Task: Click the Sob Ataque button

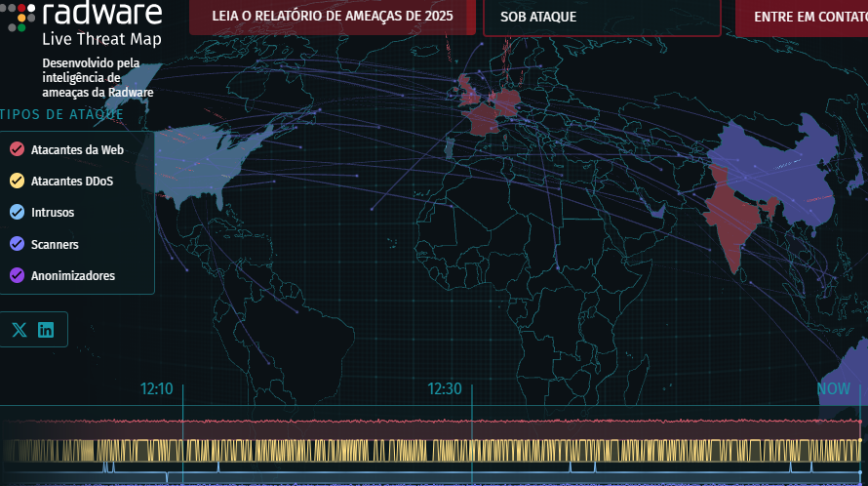Action: [603, 17]
